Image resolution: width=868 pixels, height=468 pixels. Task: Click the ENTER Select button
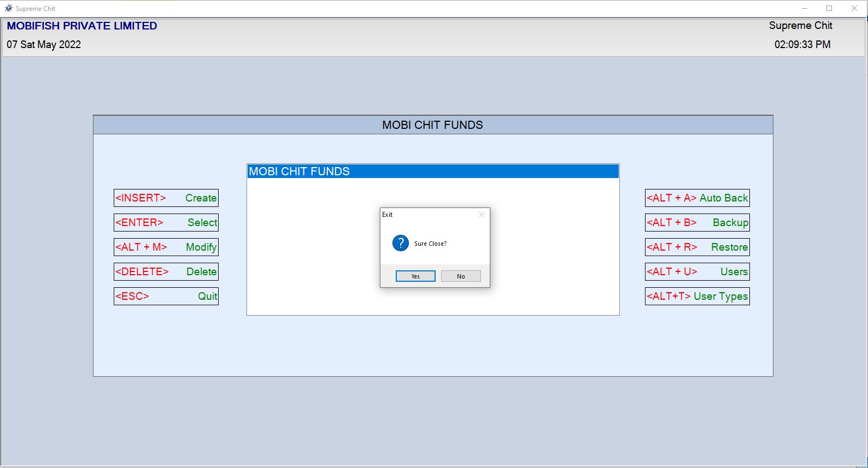click(x=166, y=222)
